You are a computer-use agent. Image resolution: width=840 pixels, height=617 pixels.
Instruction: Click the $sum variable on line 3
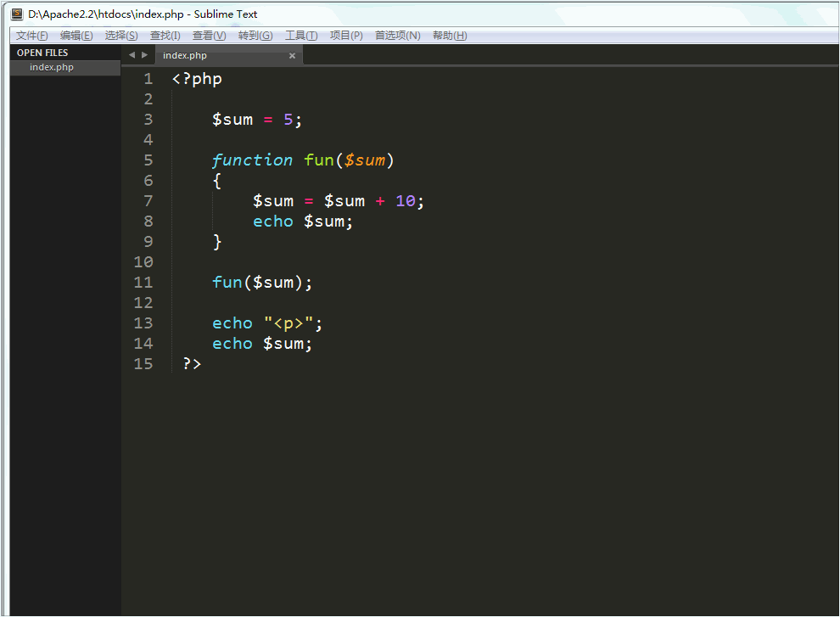coord(232,120)
